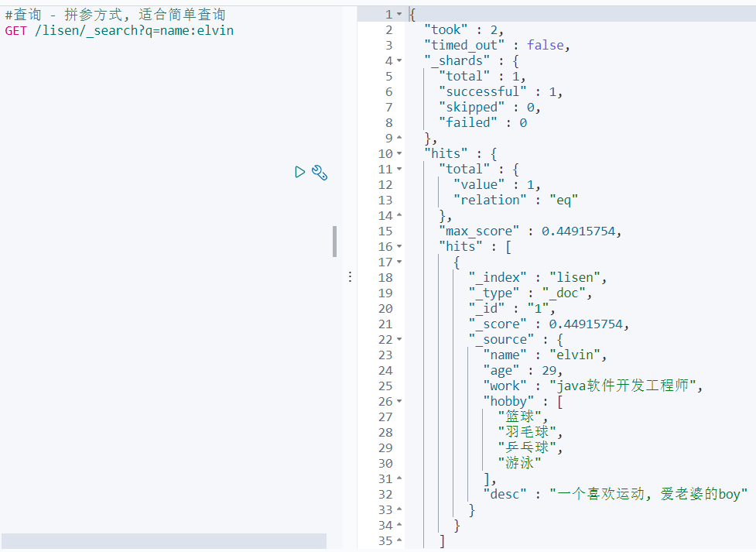Collapse the "hits" array on line 16
Viewport: 756px width, 552px height.
click(x=399, y=246)
